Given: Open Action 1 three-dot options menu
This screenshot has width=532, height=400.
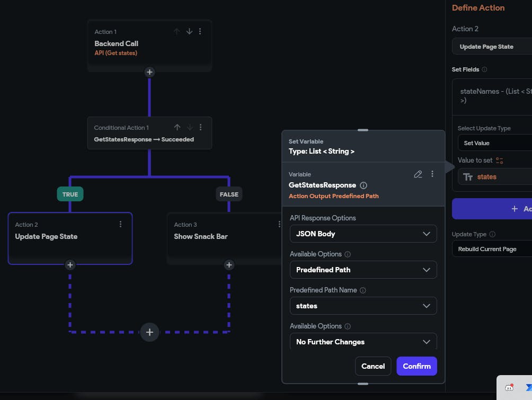Looking at the screenshot, I should (200, 32).
